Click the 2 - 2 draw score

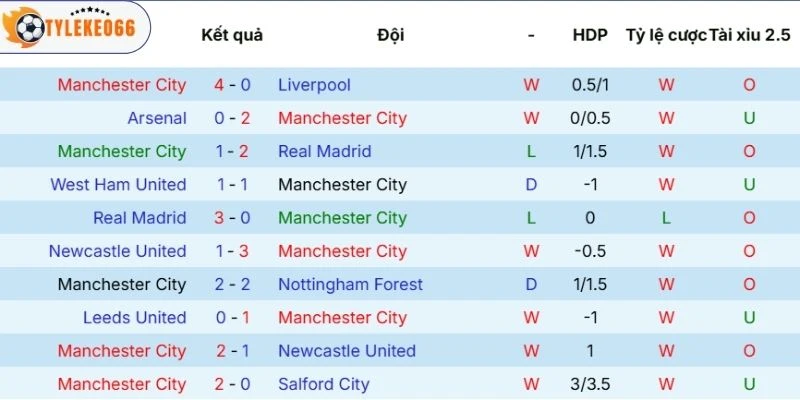[x=232, y=284]
